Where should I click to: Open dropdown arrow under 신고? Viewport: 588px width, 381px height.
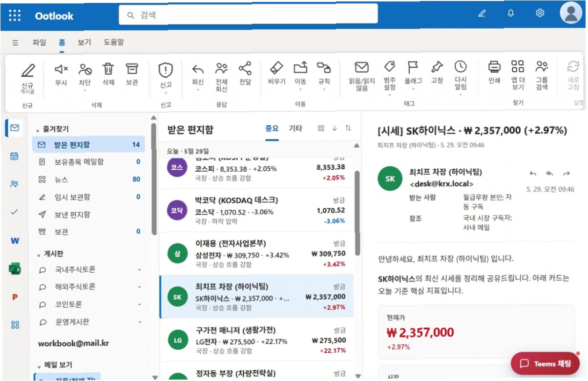166,92
